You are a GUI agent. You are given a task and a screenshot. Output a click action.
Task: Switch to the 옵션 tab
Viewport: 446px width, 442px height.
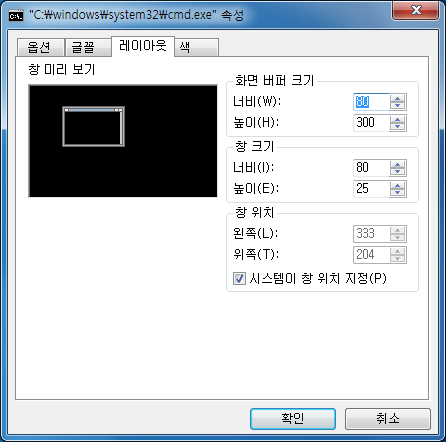(x=40, y=47)
